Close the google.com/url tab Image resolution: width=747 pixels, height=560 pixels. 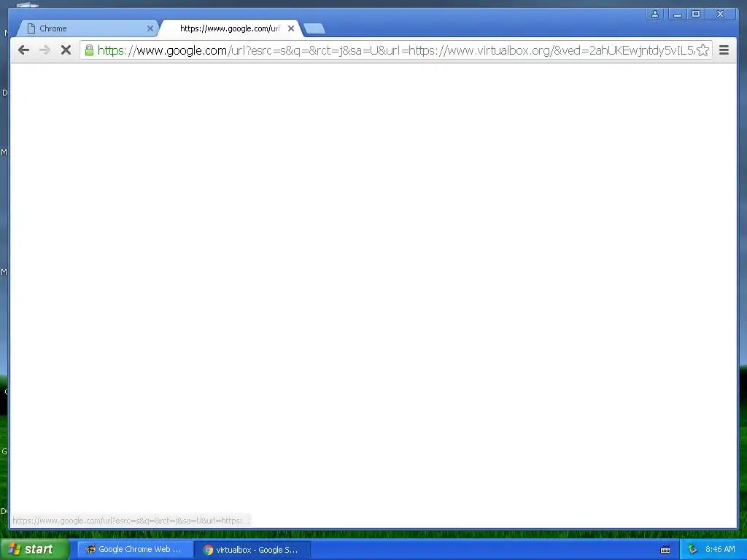(x=291, y=28)
